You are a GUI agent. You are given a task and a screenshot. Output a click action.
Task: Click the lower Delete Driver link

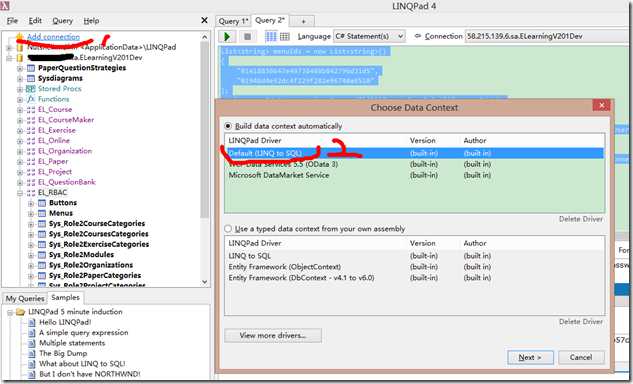pos(581,321)
